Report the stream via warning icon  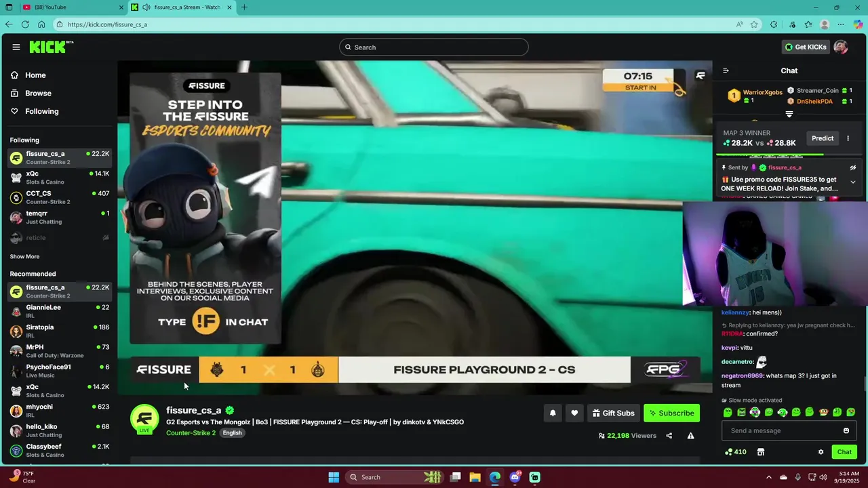(690, 436)
